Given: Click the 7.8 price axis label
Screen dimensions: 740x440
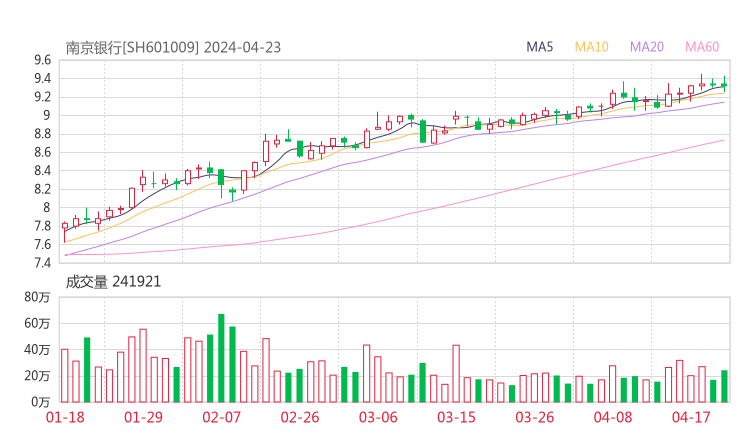Looking at the screenshot, I should tap(42, 226).
